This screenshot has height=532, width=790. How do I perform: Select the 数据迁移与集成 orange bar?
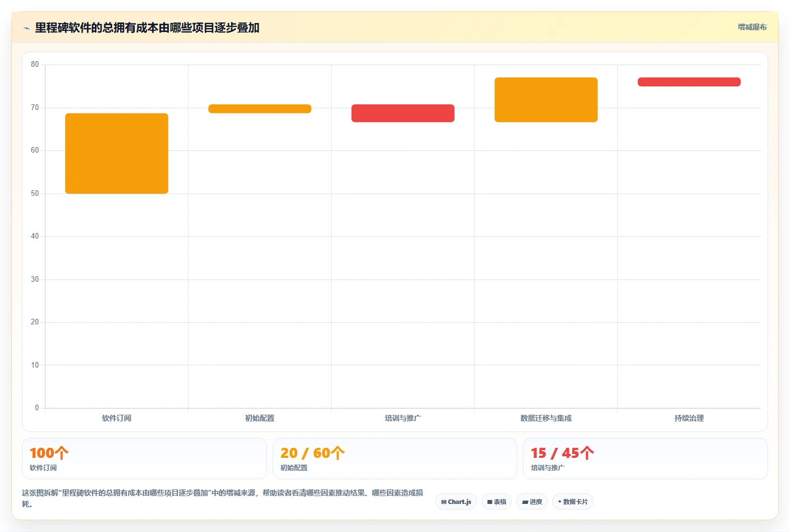pos(546,100)
